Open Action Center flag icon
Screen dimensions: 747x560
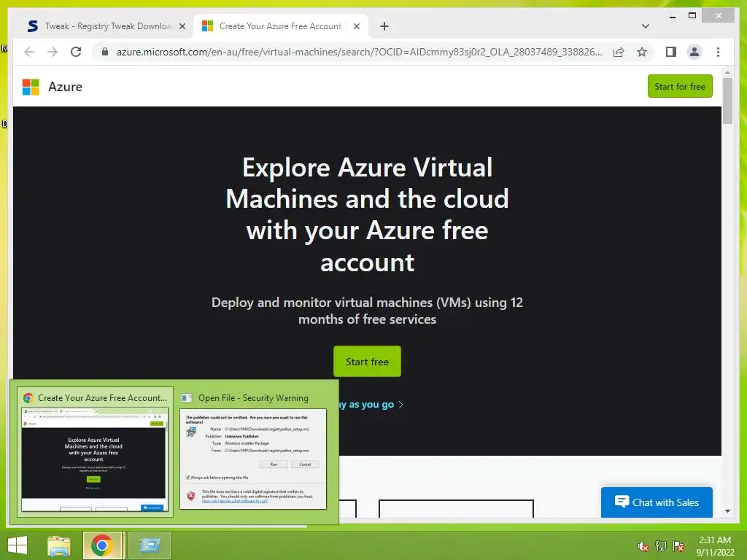(x=678, y=546)
